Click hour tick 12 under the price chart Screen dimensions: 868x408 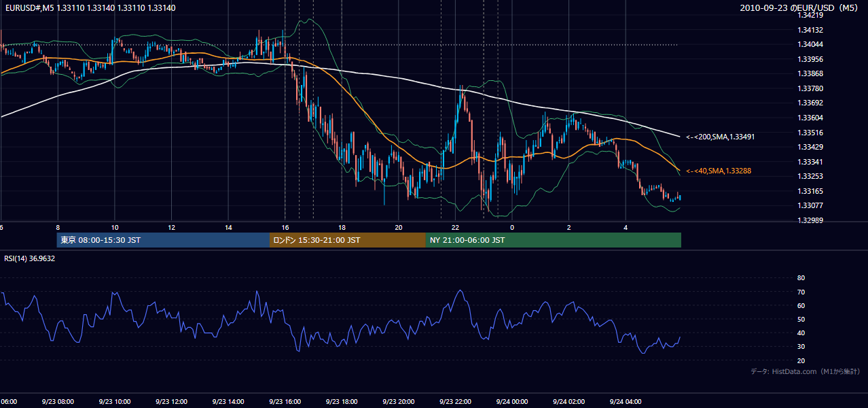click(x=171, y=227)
